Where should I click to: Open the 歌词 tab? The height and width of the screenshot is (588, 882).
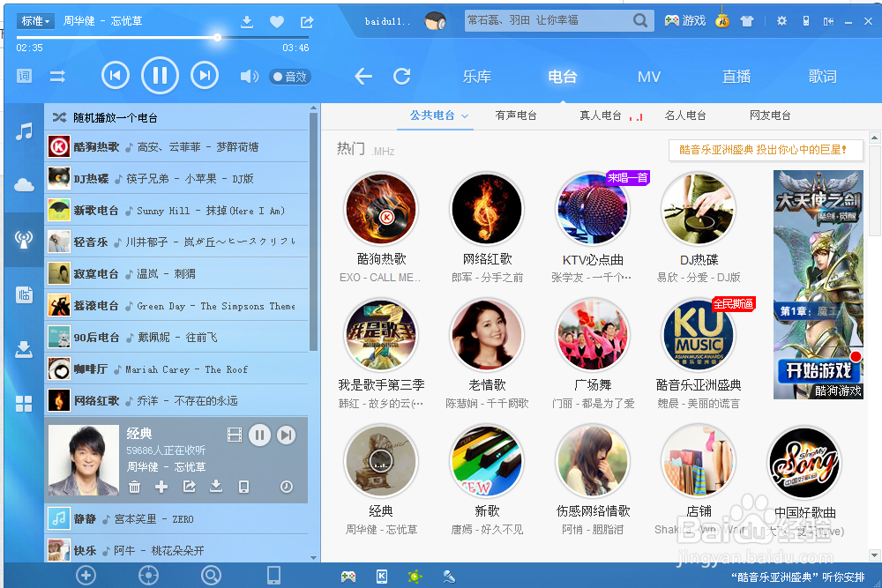tap(822, 77)
